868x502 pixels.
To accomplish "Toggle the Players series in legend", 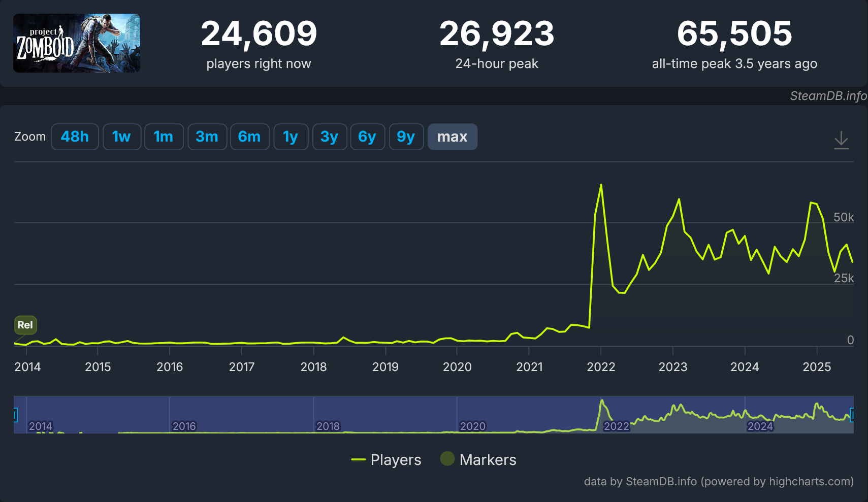I will 386,459.
